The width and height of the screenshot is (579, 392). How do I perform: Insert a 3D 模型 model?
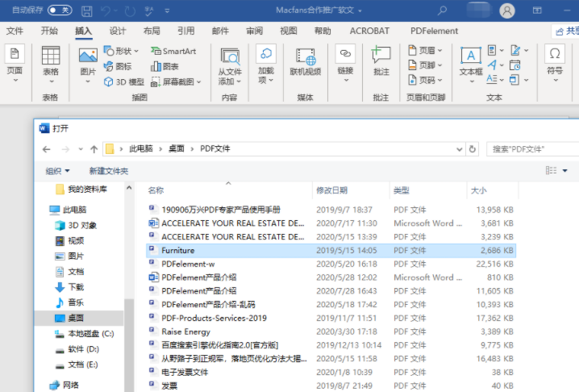[123, 81]
